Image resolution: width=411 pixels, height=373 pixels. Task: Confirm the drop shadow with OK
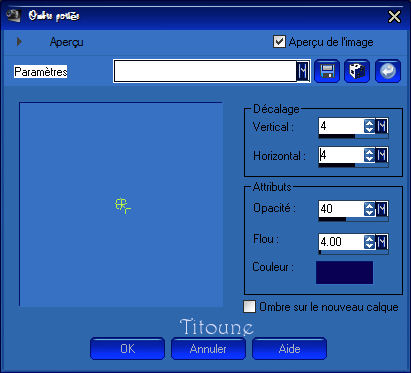click(x=127, y=349)
